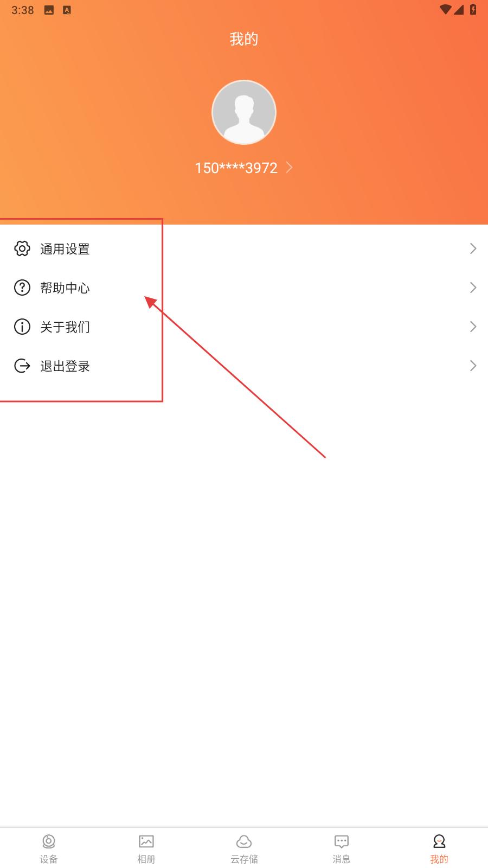The width and height of the screenshot is (488, 868).
Task: Expand 关于我们 using its right chevron
Action: (473, 327)
